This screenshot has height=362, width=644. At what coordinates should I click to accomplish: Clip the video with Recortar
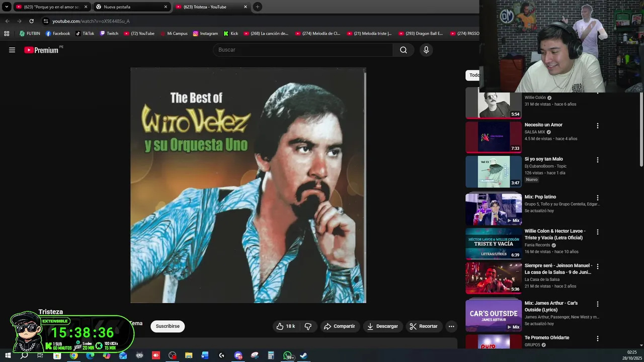(x=424, y=326)
